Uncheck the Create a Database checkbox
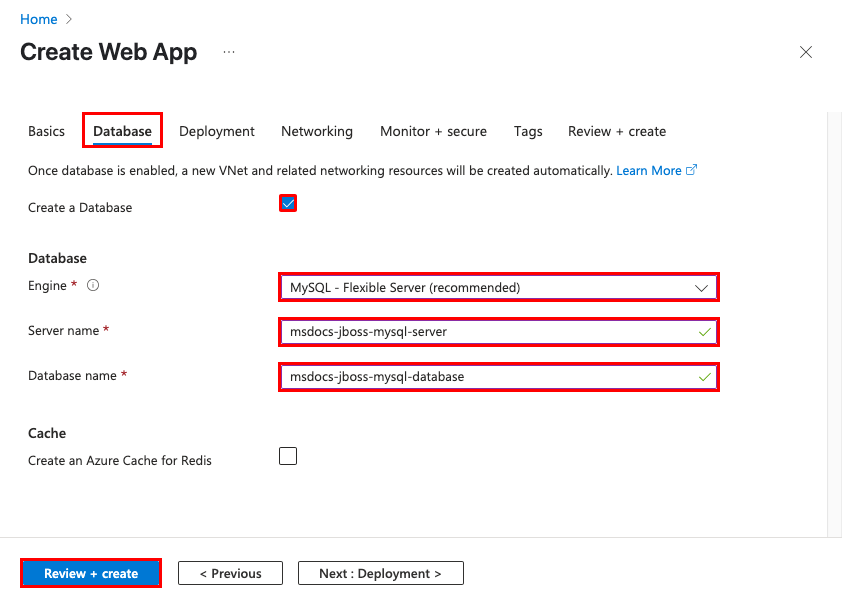 click(x=288, y=203)
